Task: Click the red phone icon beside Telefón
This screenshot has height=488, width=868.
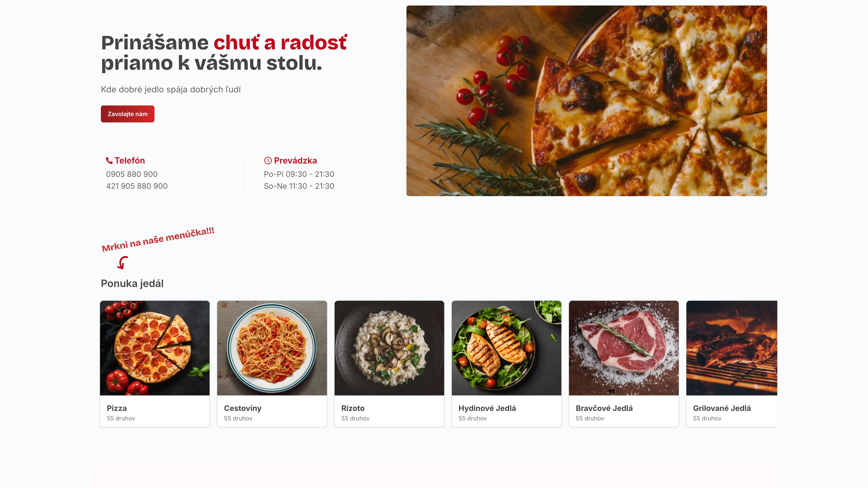Action: point(109,161)
